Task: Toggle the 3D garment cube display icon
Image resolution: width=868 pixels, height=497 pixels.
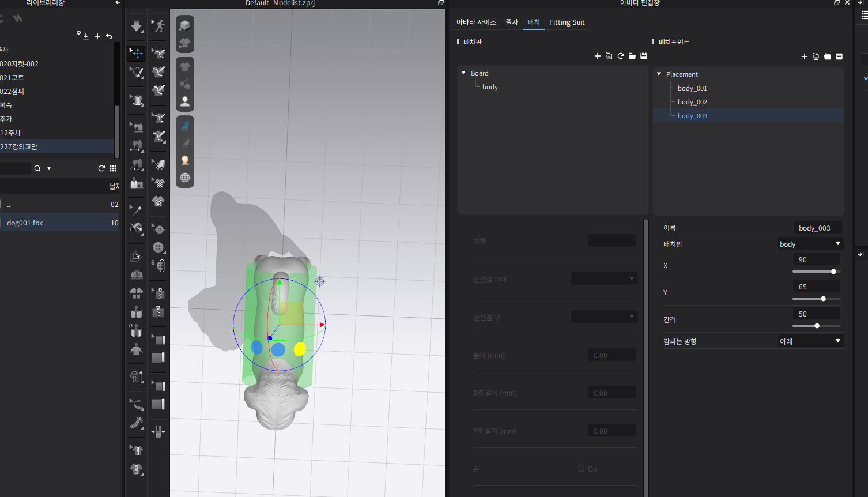Action: 185,25
